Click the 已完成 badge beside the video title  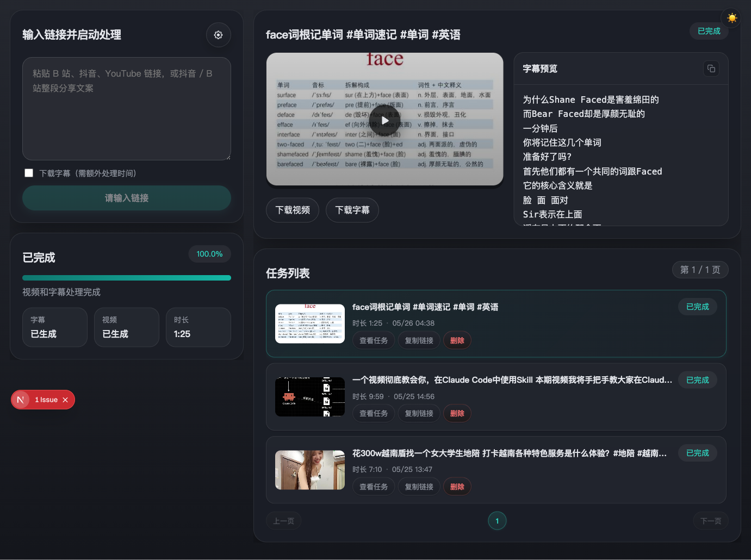coord(709,31)
